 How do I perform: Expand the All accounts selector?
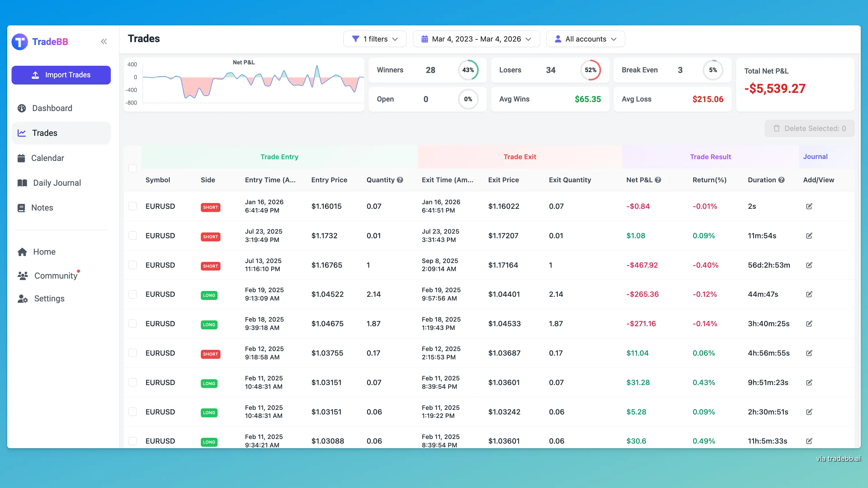click(585, 39)
